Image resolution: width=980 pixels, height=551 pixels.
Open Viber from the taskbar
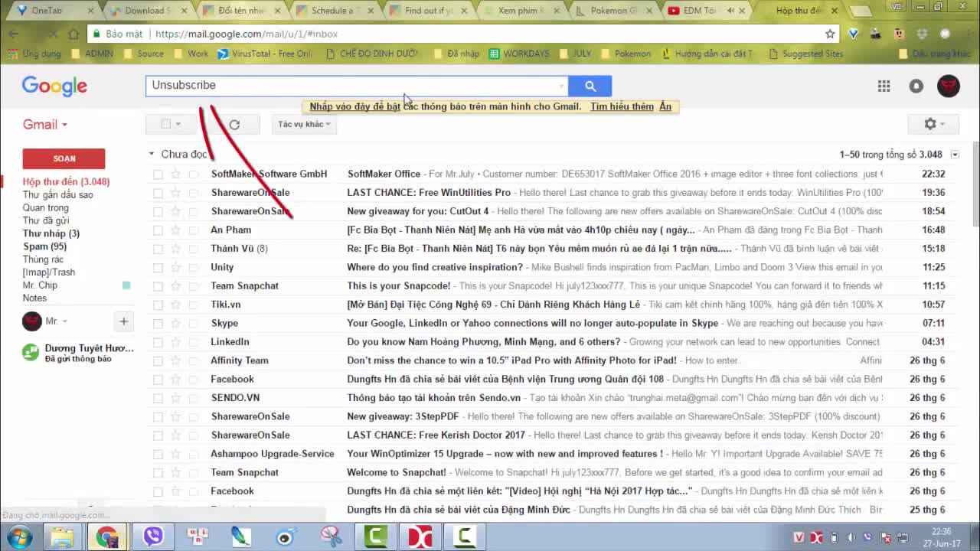click(153, 536)
